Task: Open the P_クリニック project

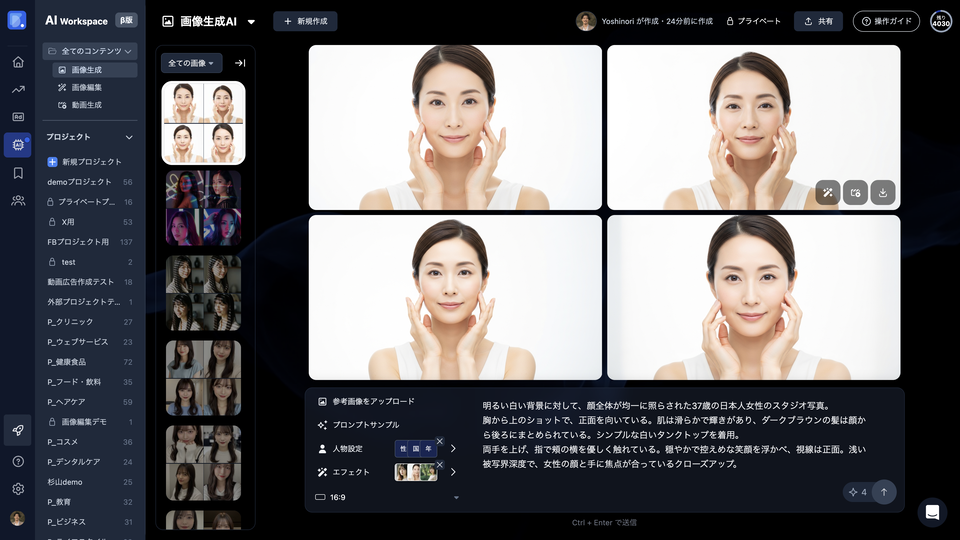Action: coord(90,322)
